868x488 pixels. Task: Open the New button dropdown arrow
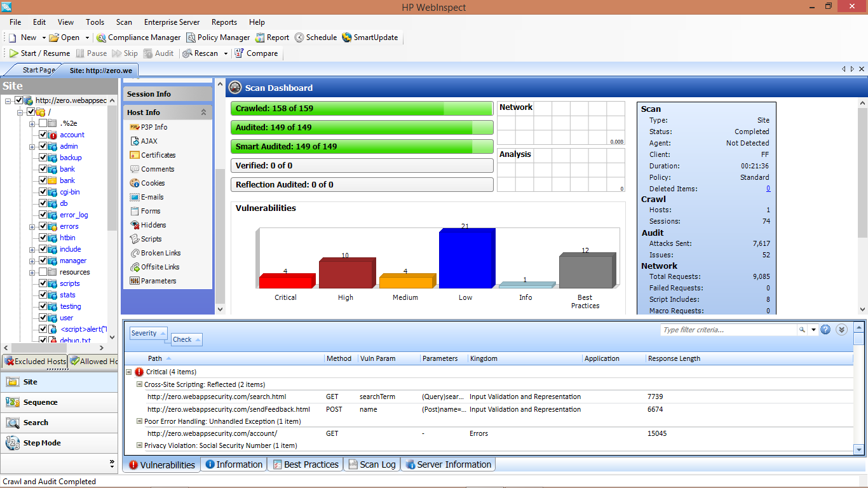click(44, 37)
